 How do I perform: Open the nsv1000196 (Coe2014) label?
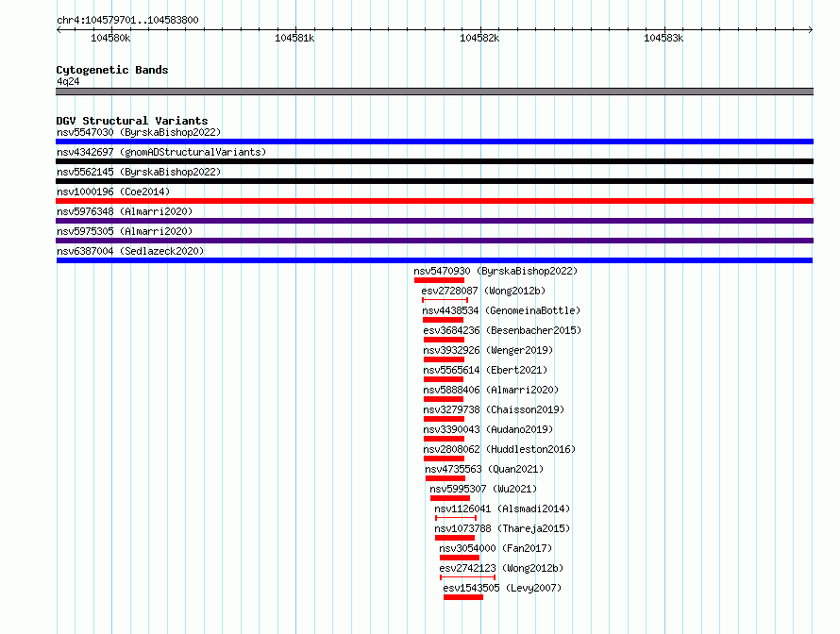click(113, 192)
